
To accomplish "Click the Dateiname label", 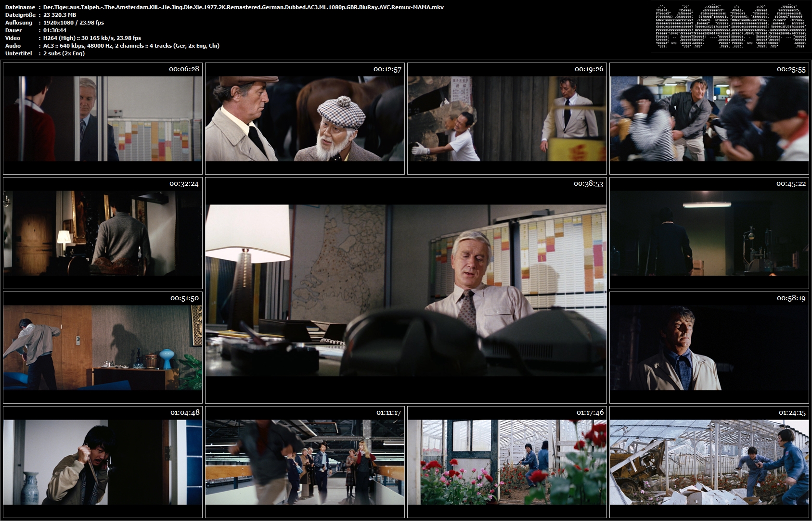I will [20, 7].
